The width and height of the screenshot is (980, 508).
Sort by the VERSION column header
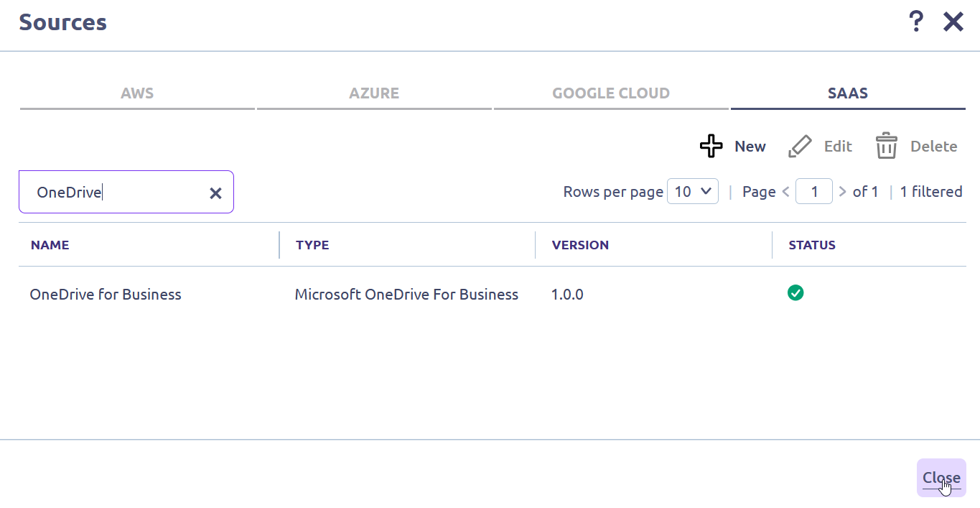click(x=580, y=245)
